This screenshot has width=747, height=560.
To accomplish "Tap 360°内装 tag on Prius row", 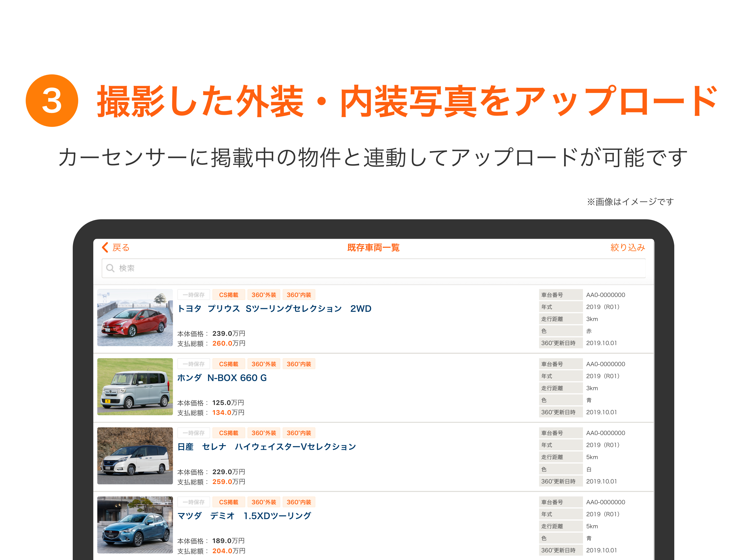I will pos(299,295).
